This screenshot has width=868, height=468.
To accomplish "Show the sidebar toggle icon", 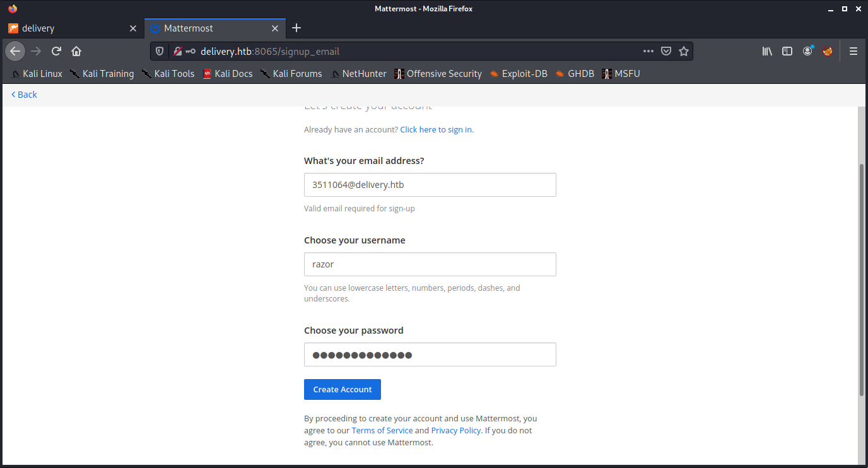I will click(787, 51).
